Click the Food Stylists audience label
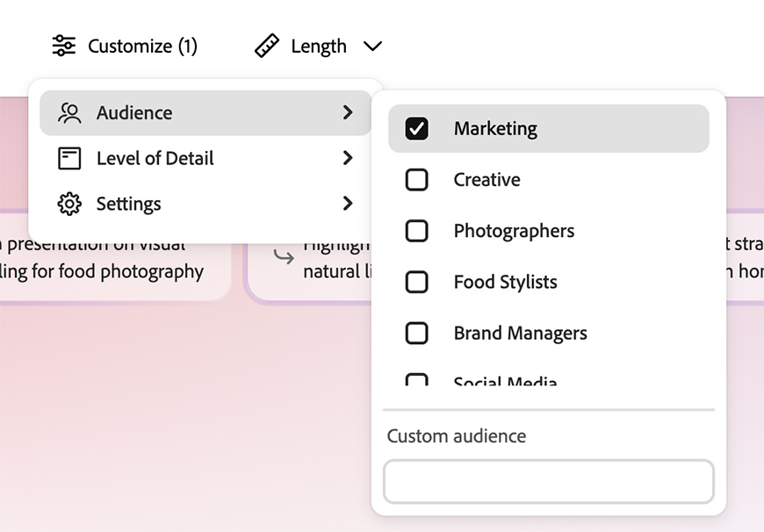The width and height of the screenshot is (764, 532). click(x=505, y=282)
